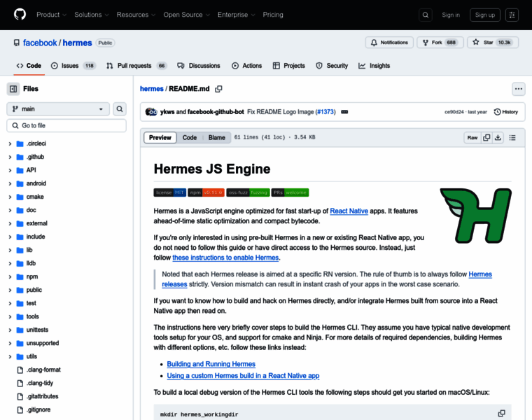Click the facebook owner link
Viewport: 532px width, 420px height.
(40, 43)
